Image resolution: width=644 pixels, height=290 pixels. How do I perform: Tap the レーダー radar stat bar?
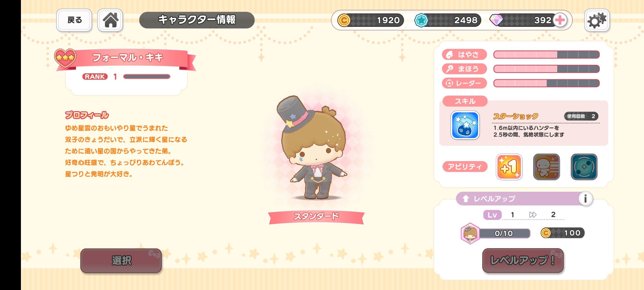[x=546, y=83]
